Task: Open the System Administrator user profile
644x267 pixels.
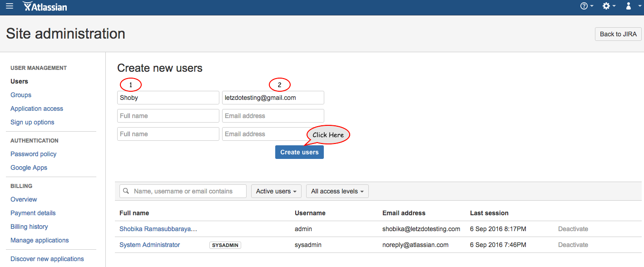Action: coord(149,245)
